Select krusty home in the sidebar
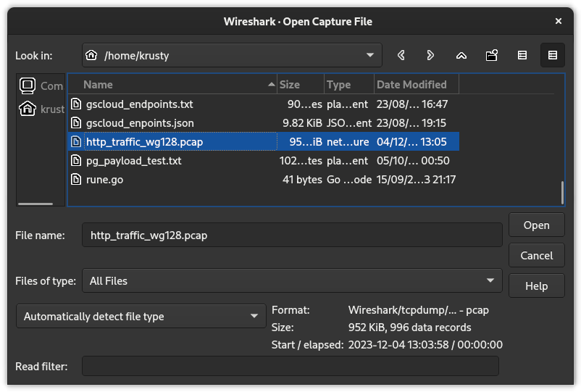 point(41,109)
